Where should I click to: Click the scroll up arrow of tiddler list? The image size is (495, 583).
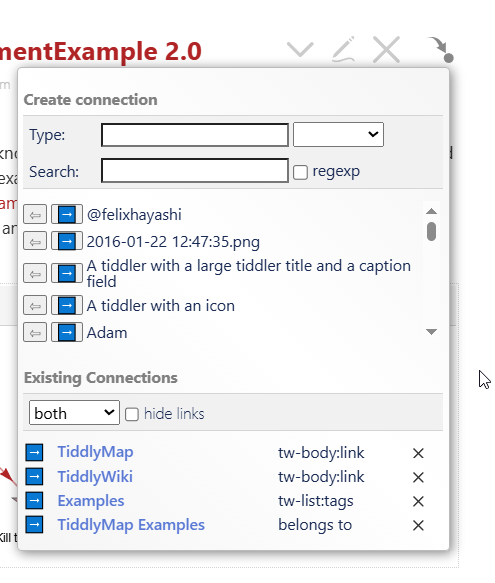pyautogui.click(x=431, y=211)
